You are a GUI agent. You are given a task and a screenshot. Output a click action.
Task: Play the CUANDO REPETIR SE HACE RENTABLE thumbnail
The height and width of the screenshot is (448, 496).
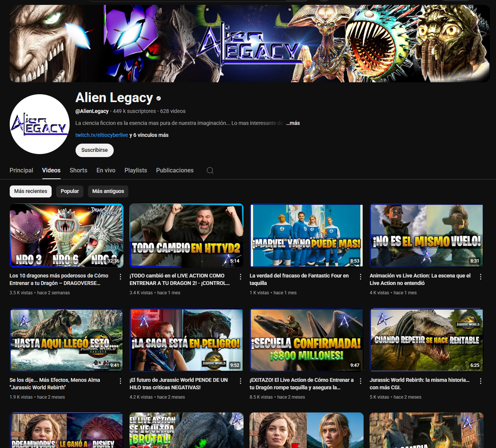pyautogui.click(x=427, y=340)
